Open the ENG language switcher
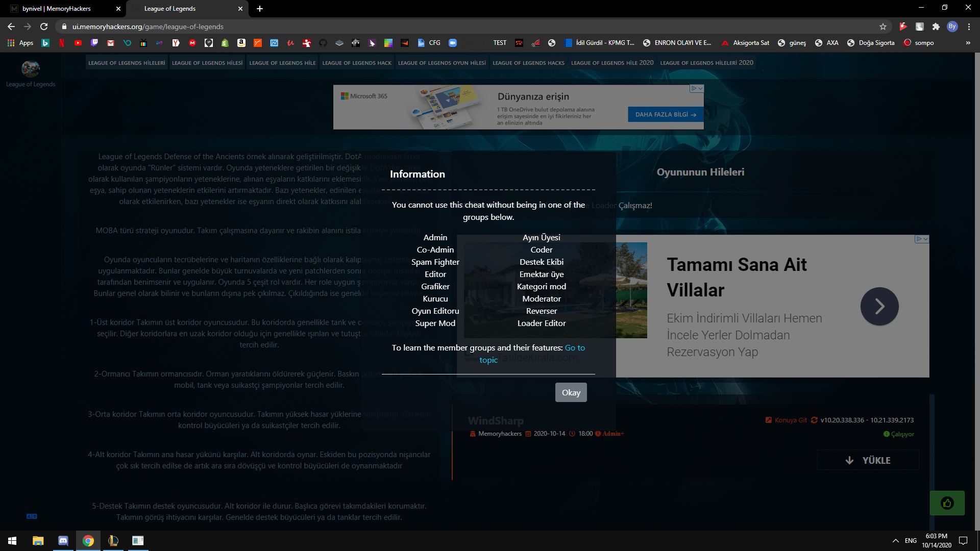 tap(911, 541)
